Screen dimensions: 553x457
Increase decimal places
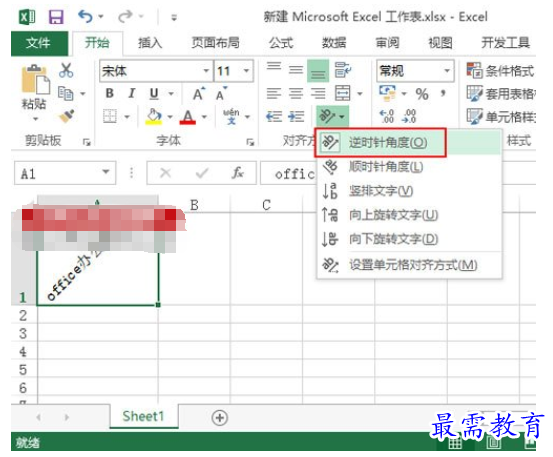387,116
